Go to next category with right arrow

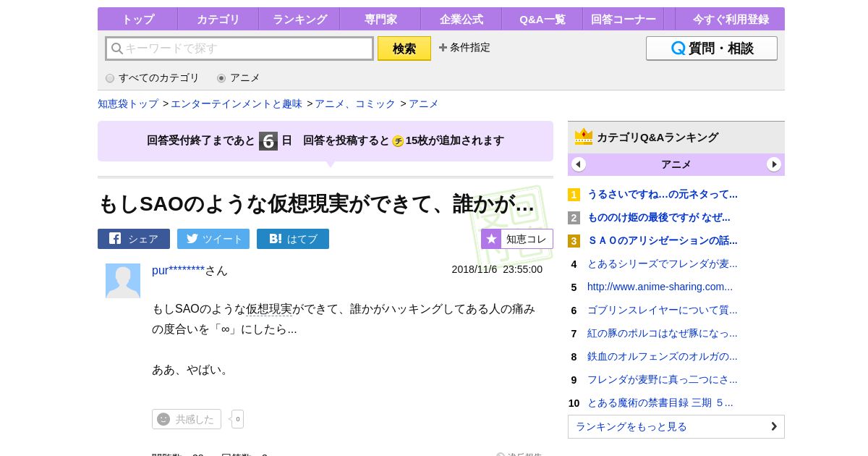click(x=774, y=164)
